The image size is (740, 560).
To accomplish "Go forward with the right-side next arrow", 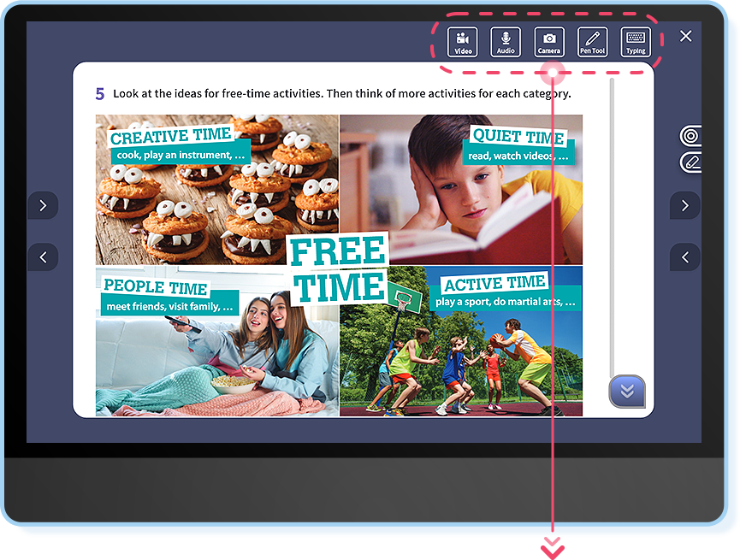I will [x=684, y=205].
